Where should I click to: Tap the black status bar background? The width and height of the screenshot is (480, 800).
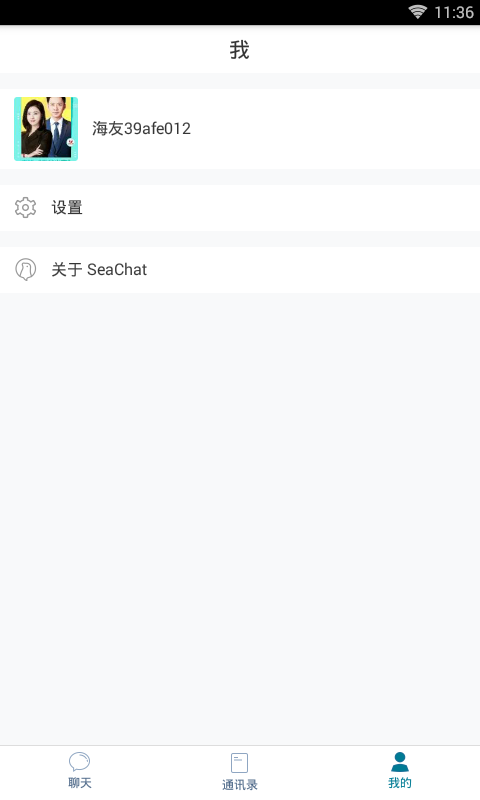click(x=204, y=12)
